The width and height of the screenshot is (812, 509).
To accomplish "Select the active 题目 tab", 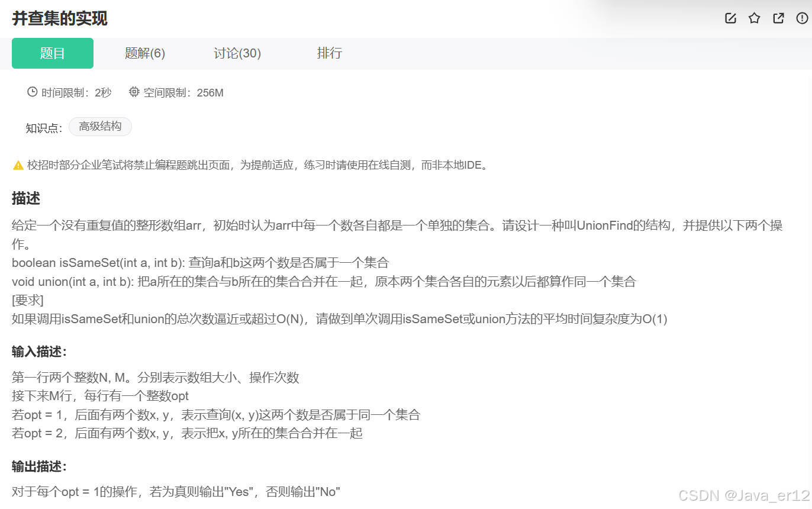I will point(52,53).
